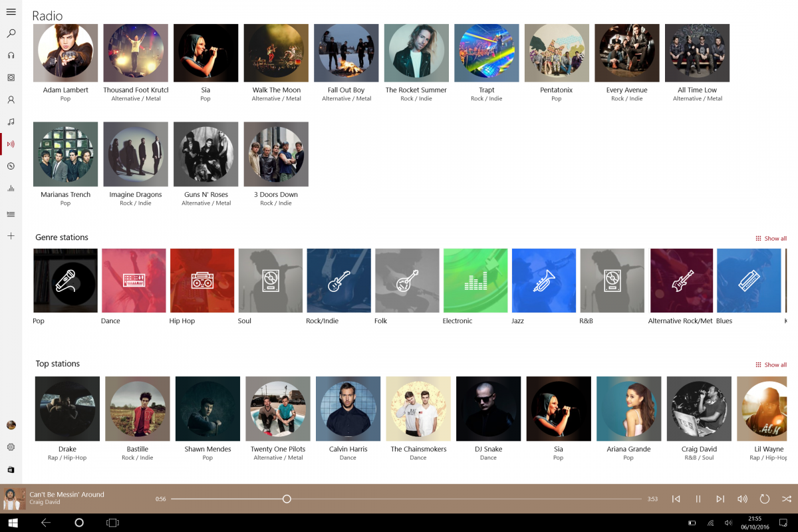Open the Sia artist radio station

(x=205, y=53)
